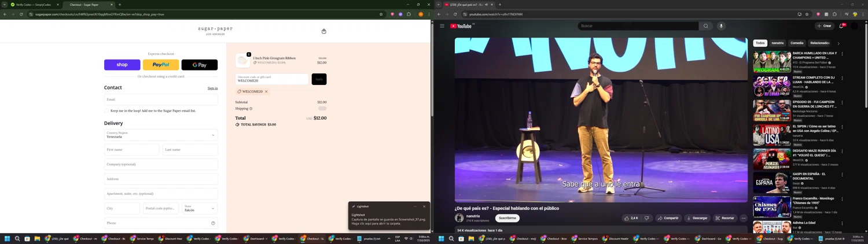
Task: Close the Lightshot notification popup
Action: [424, 206]
